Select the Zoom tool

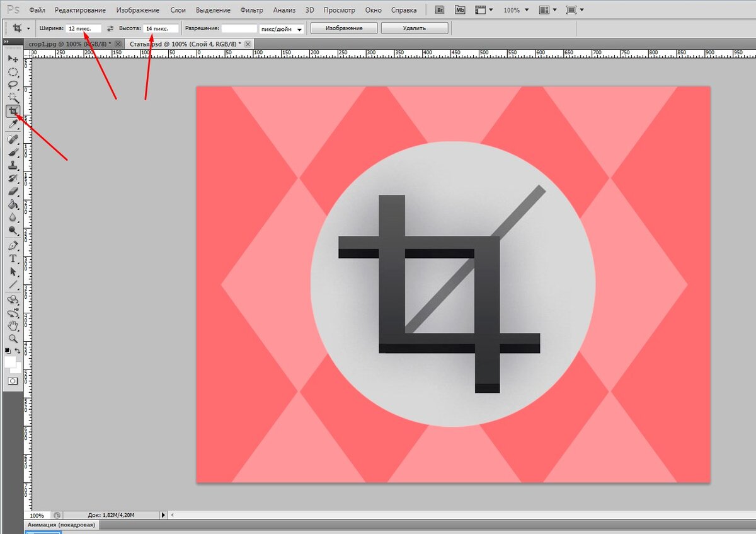click(13, 339)
